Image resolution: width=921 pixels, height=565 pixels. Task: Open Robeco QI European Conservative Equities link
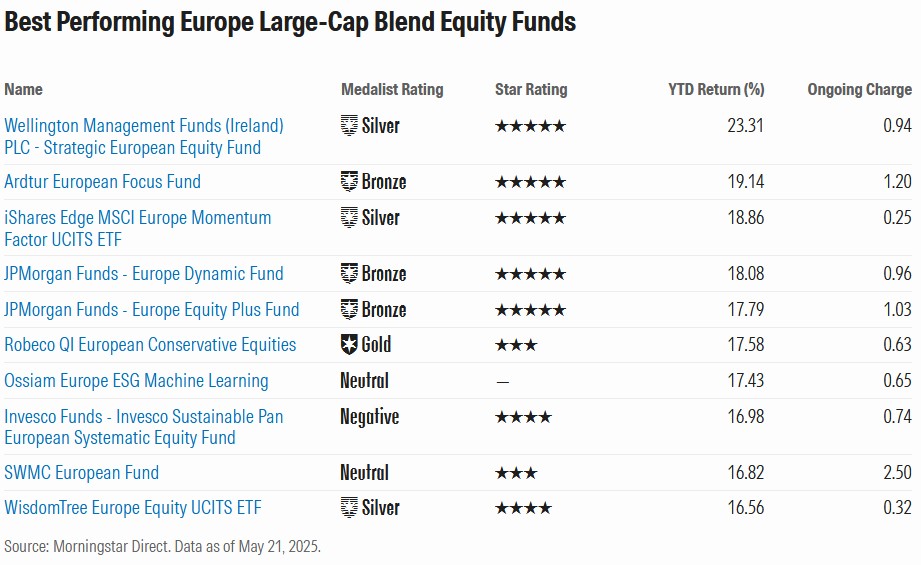coord(150,345)
